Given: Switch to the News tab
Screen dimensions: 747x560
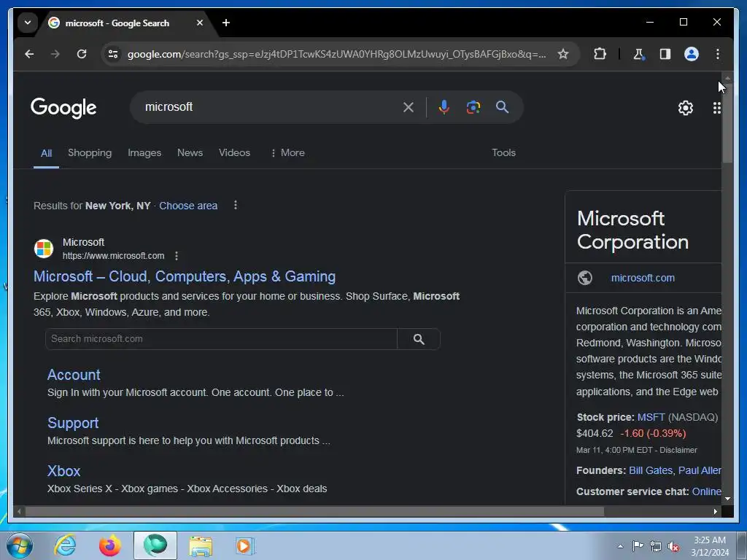Looking at the screenshot, I should click(190, 153).
